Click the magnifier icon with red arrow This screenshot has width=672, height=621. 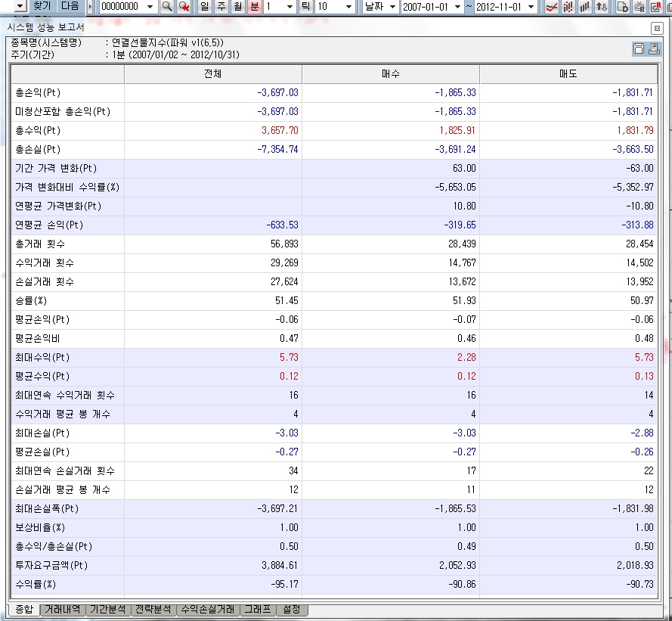coord(184,7)
